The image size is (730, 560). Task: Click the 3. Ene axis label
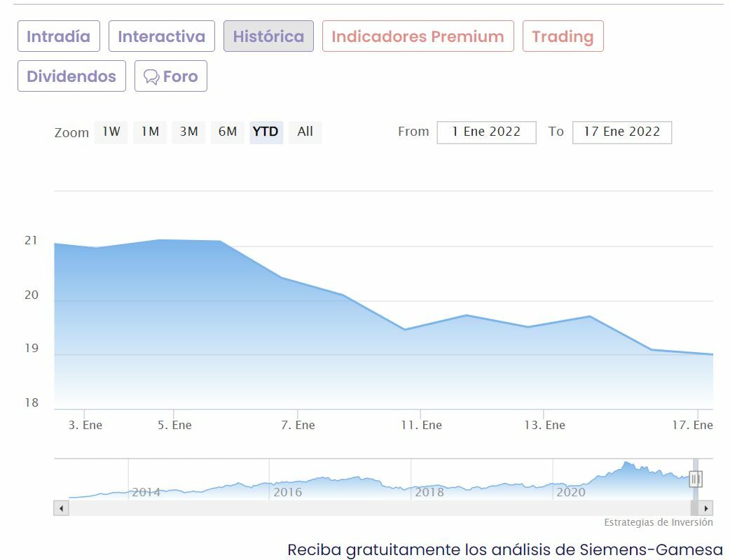[85, 425]
